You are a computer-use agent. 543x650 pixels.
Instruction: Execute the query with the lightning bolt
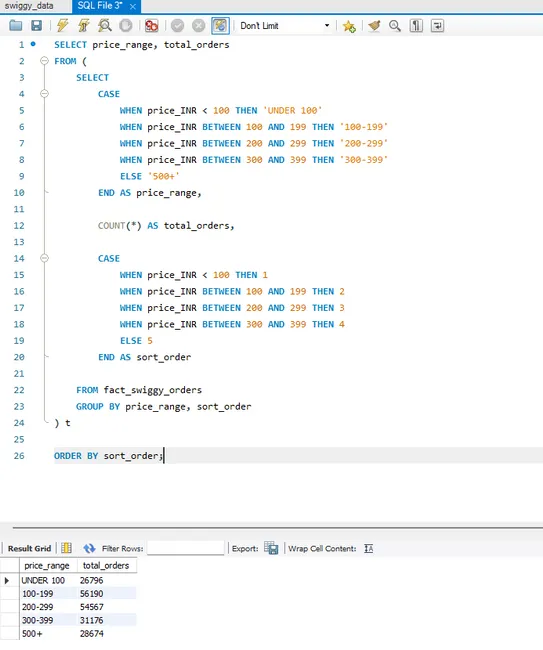[63, 26]
